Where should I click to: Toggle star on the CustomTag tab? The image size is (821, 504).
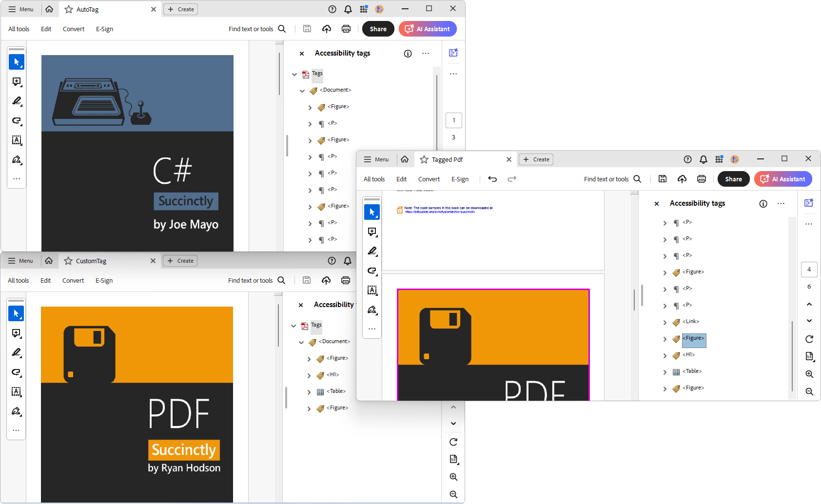point(68,261)
